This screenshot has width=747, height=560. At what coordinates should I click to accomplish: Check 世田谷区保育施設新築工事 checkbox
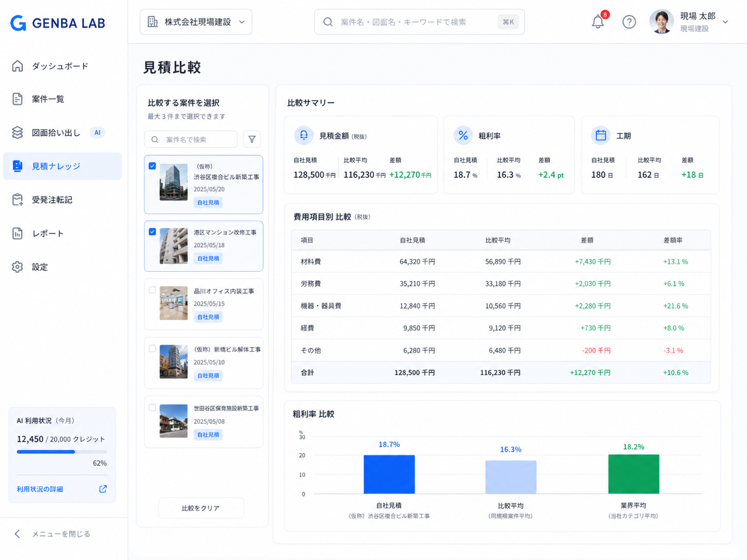click(152, 407)
